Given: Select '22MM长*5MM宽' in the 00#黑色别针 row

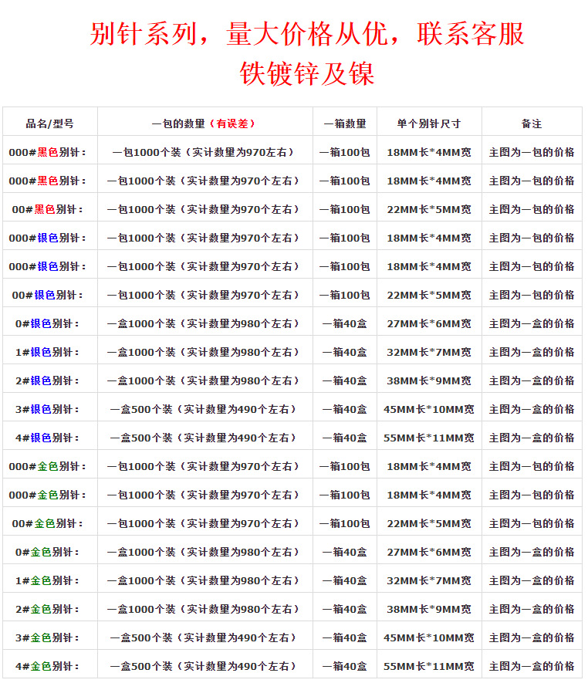Looking at the screenshot, I should tap(428, 209).
